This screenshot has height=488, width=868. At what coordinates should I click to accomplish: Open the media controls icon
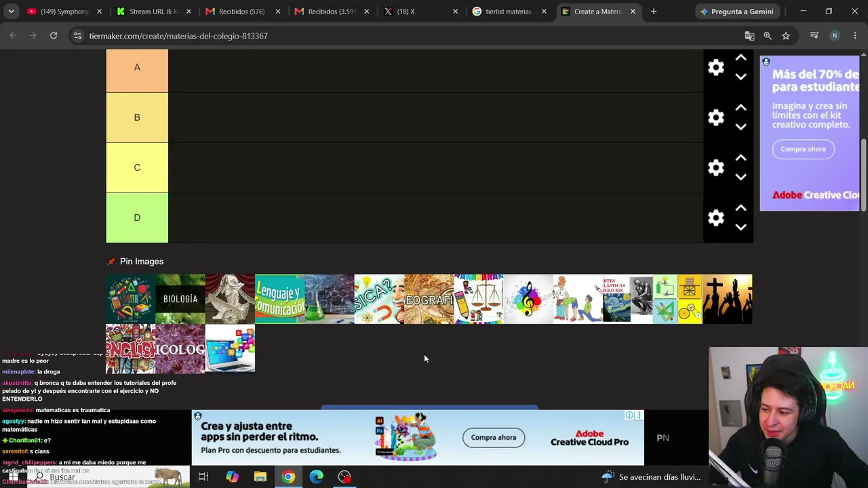pos(814,36)
